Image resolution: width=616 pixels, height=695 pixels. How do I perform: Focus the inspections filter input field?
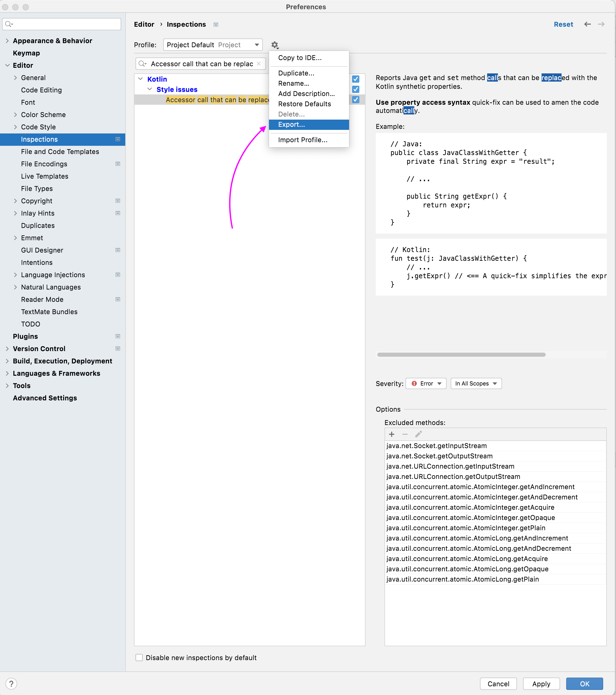[200, 64]
